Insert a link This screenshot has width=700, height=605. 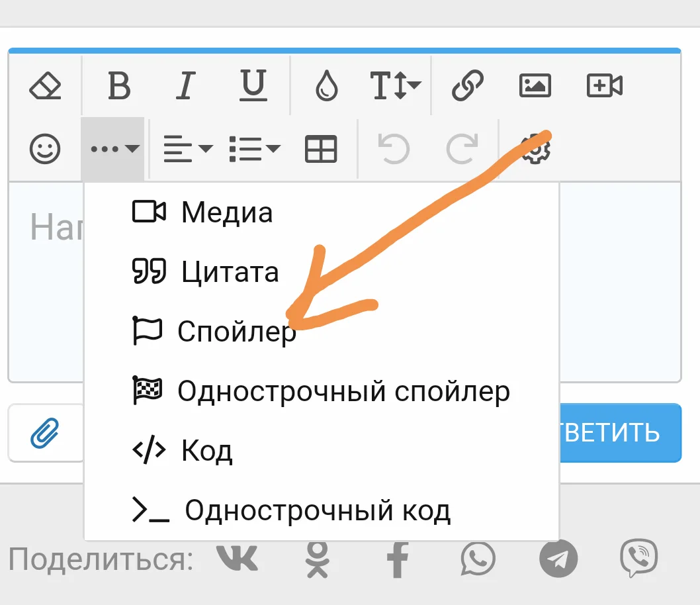pyautogui.click(x=467, y=85)
